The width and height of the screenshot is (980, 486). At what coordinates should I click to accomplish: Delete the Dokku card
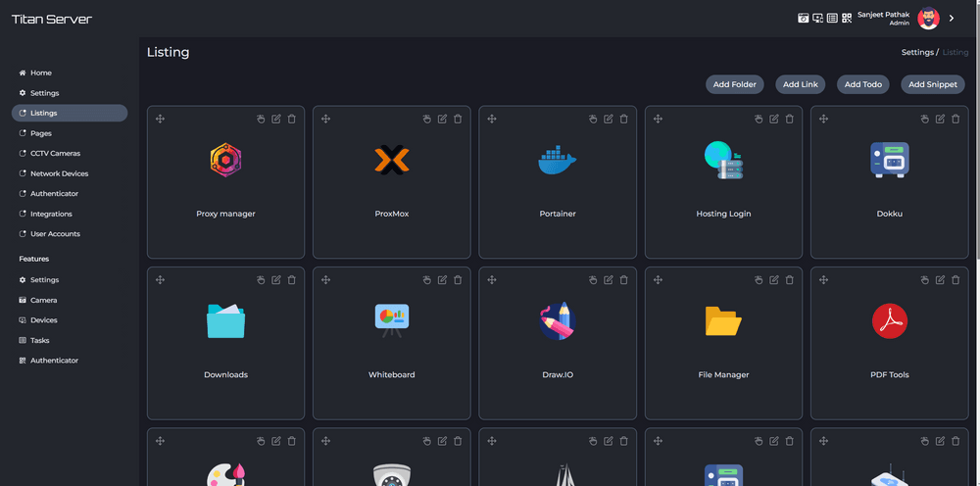pyautogui.click(x=955, y=119)
